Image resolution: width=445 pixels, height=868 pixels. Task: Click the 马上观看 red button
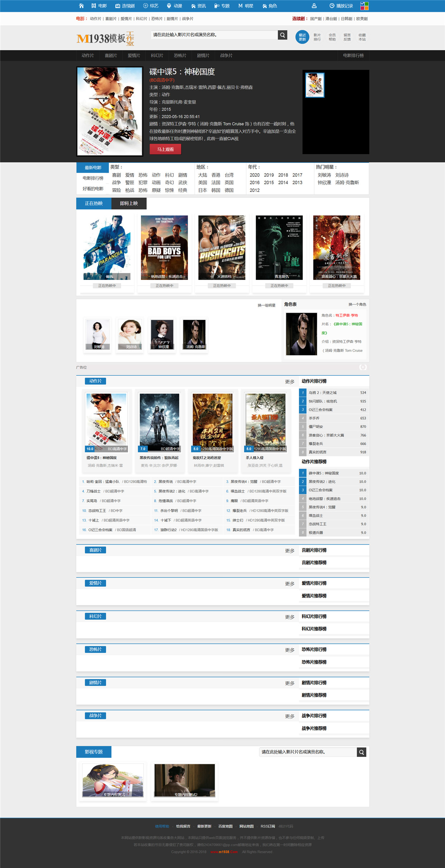pos(165,149)
